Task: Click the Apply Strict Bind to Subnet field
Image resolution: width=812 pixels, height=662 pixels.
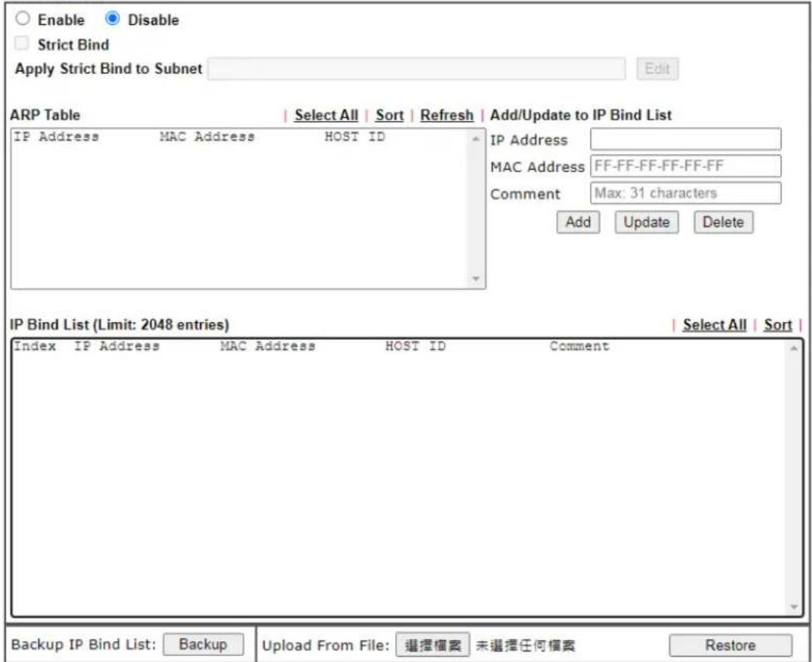Action: coord(416,69)
